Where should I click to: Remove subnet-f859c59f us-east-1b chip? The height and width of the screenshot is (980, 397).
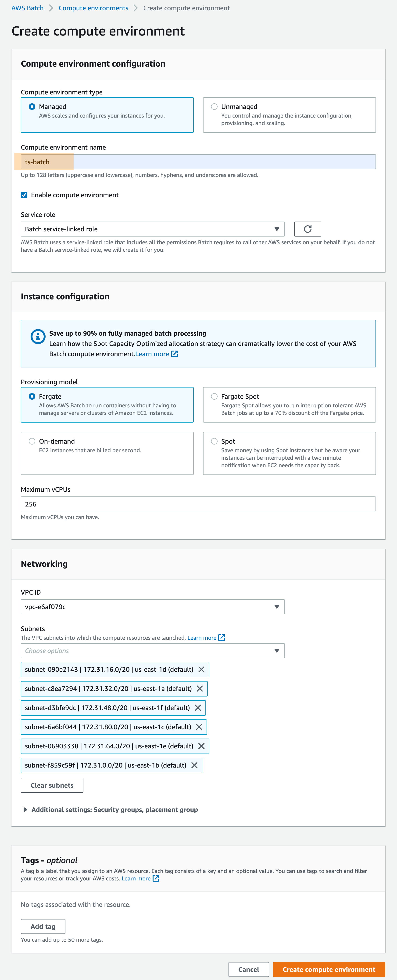[x=194, y=765]
